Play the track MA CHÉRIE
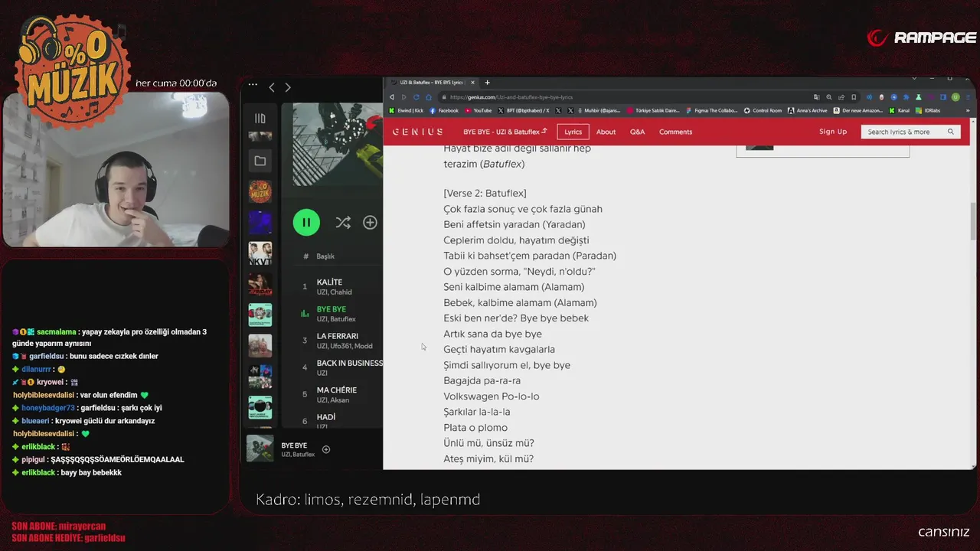Image resolution: width=980 pixels, height=551 pixels. point(337,390)
